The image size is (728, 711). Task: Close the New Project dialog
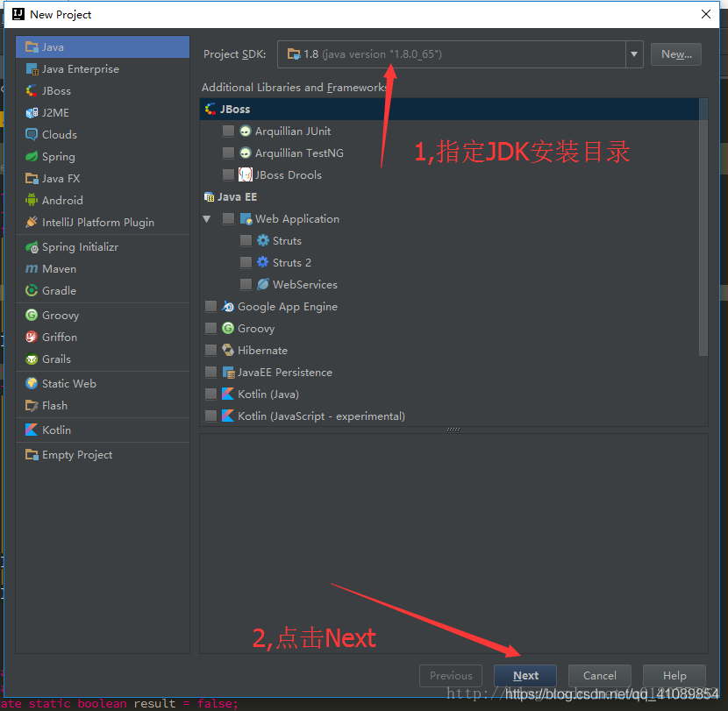tap(706, 14)
